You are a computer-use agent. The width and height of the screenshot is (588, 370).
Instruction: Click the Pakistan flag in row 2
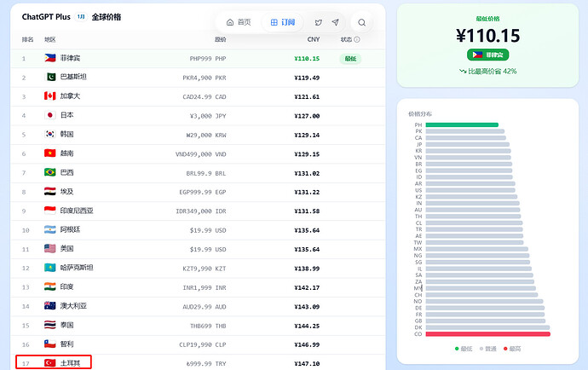click(50, 77)
